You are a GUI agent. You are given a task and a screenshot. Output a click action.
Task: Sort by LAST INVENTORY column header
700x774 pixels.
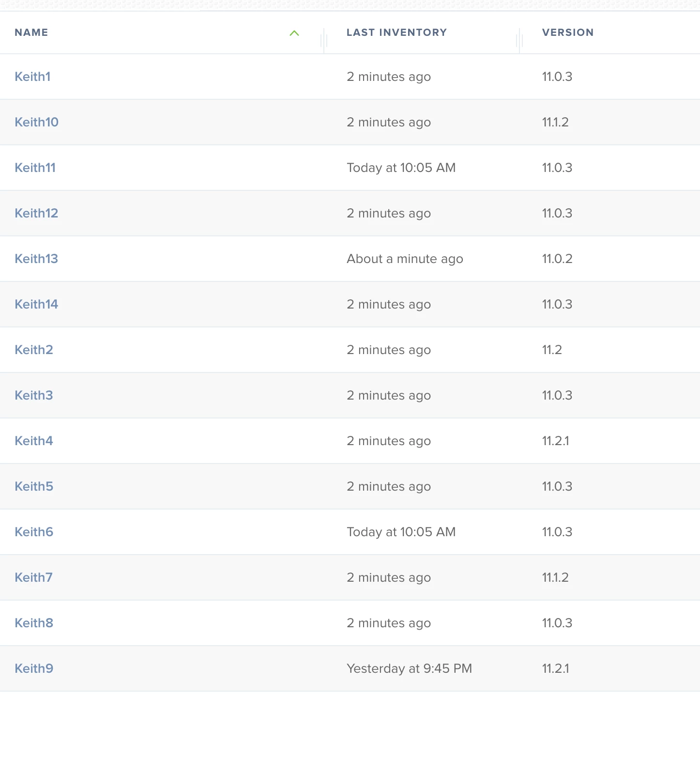click(396, 32)
